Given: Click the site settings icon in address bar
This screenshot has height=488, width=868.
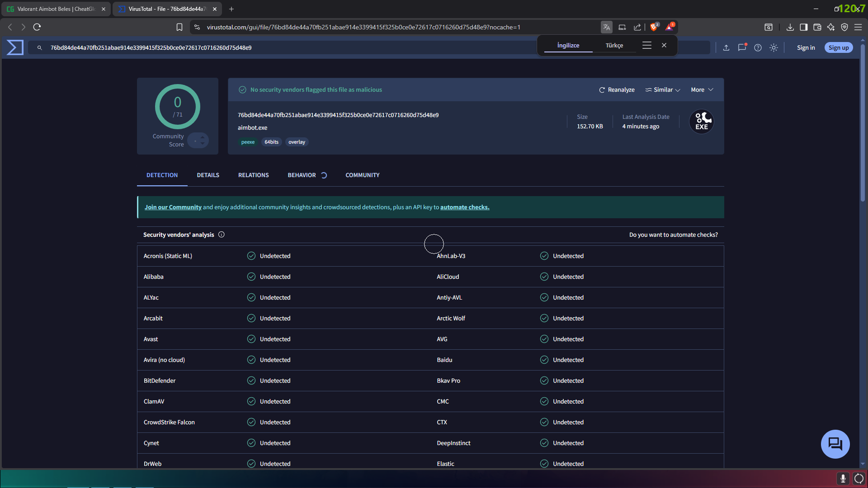Looking at the screenshot, I should 197,27.
